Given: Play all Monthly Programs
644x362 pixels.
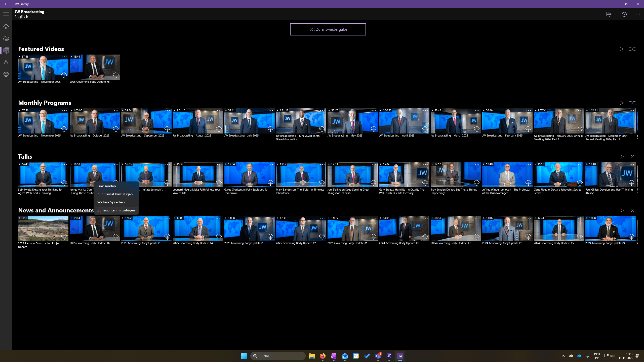Looking at the screenshot, I should click(x=622, y=103).
